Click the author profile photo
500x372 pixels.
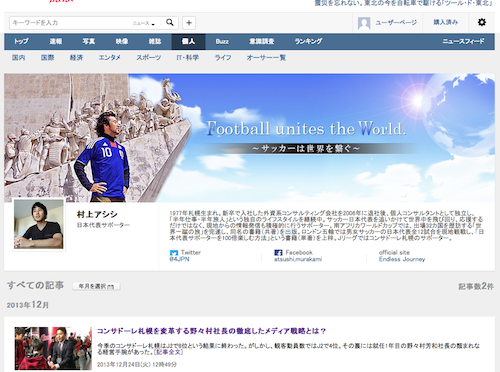pos(39,224)
